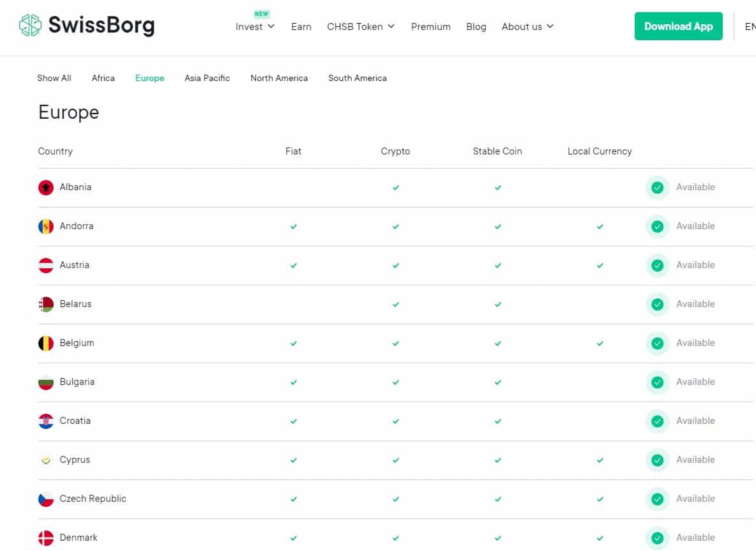756x551 pixels.
Task: Click the Crypto checkmark for Belarus
Action: (x=396, y=305)
